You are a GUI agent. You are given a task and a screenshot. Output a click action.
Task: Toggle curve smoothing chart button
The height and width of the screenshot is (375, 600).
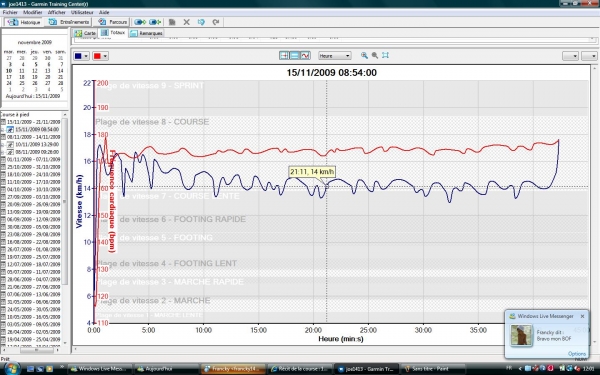coord(305,56)
